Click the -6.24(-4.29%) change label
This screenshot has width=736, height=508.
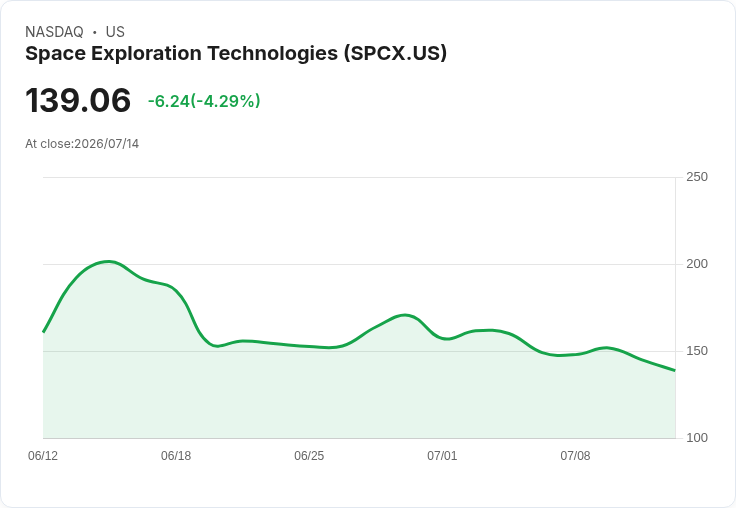pyautogui.click(x=204, y=101)
